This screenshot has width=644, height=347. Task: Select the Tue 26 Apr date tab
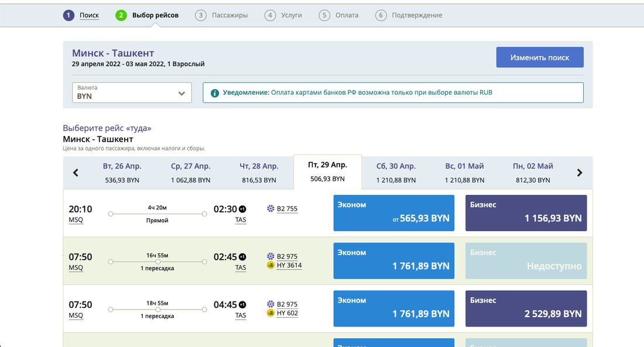[122, 173]
